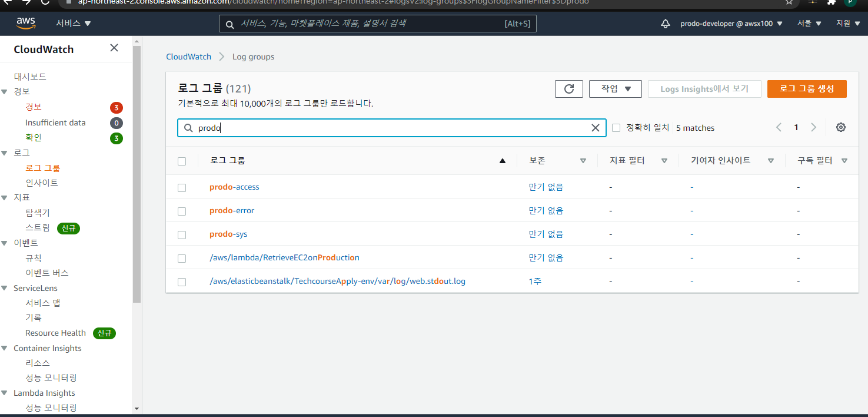Open 대시보드 in the sidebar
Image resolution: width=868 pixels, height=417 pixels.
point(30,77)
